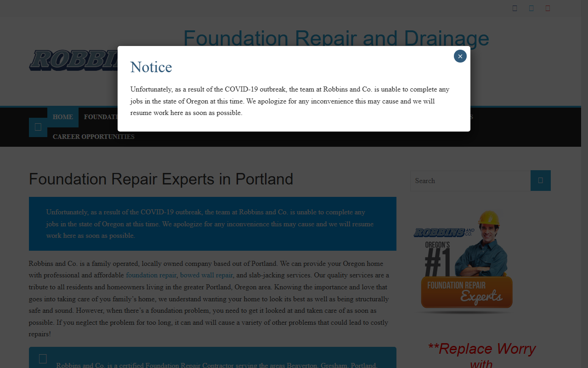This screenshot has height=368, width=588.
Task: Click inside the Search input field
Action: click(470, 181)
